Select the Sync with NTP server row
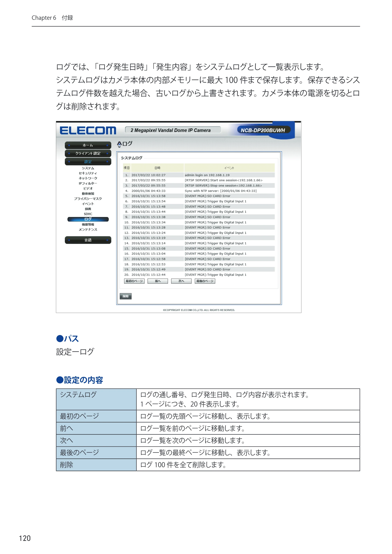This screenshot has width=392, height=554. (199, 191)
